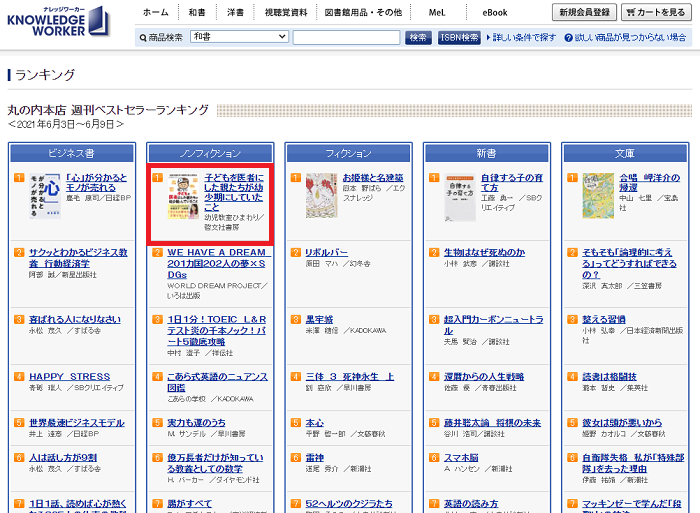
Task: Click the 検索 button
Action: point(418,38)
